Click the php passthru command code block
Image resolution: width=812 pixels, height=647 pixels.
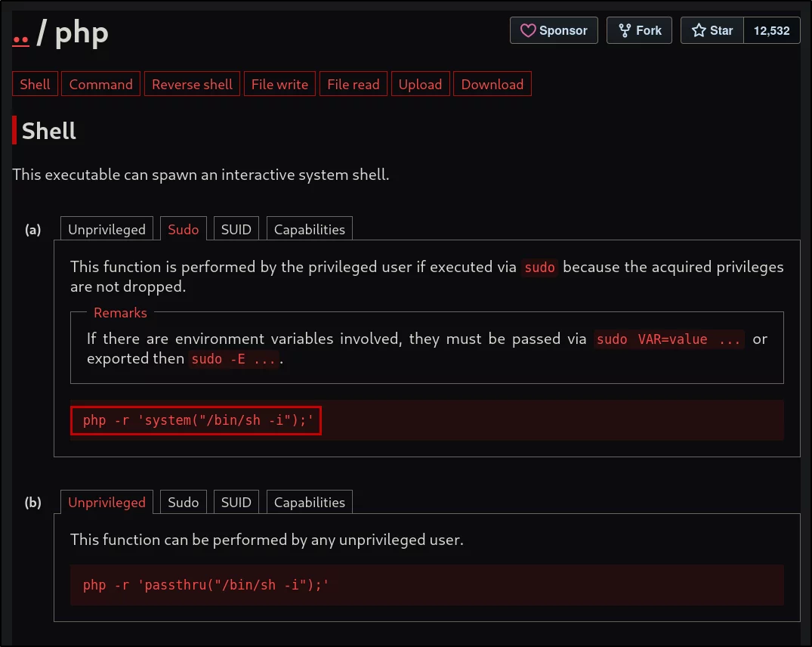coord(427,585)
